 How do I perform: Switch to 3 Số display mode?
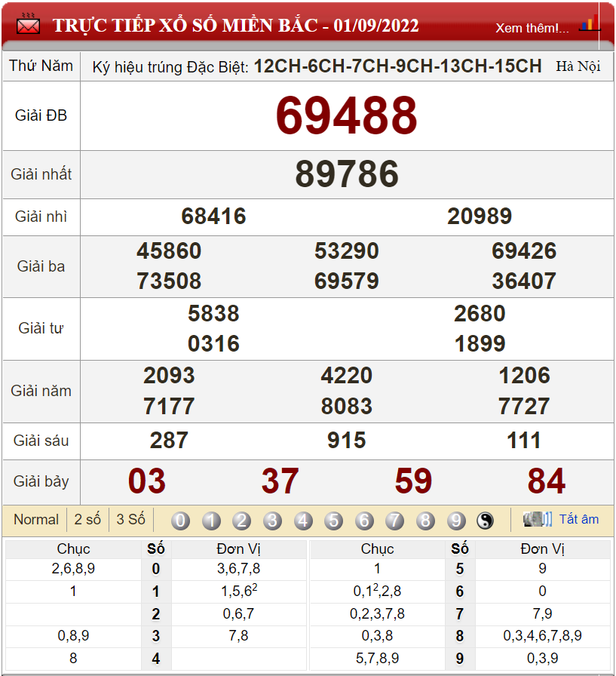[x=131, y=520]
